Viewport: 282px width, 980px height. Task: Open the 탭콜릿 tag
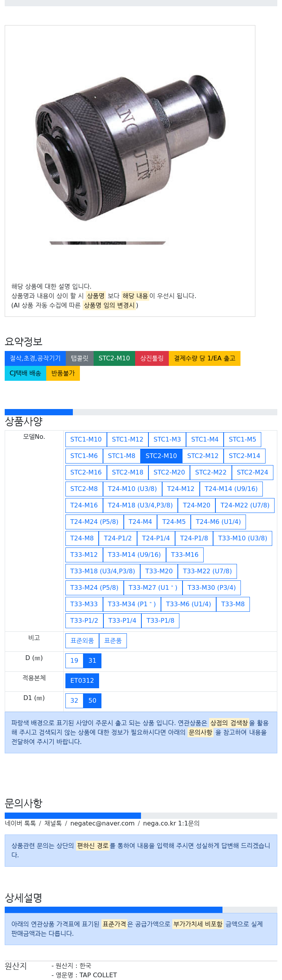pos(80,358)
